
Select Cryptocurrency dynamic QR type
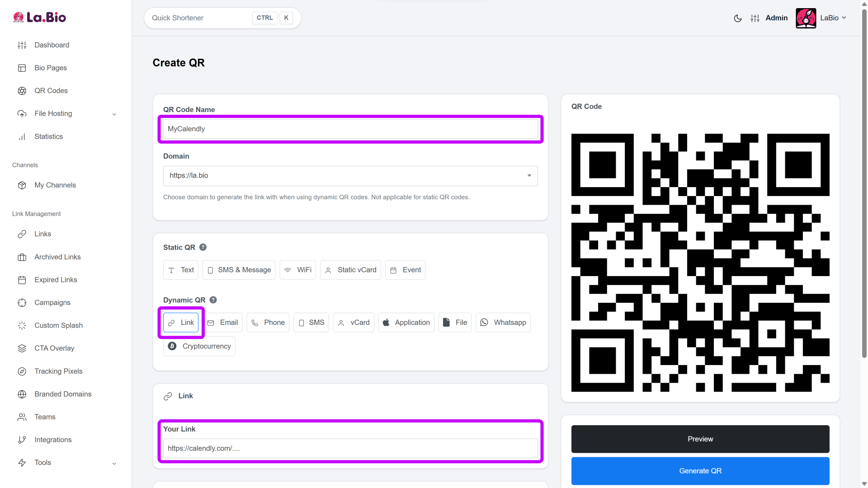click(199, 346)
